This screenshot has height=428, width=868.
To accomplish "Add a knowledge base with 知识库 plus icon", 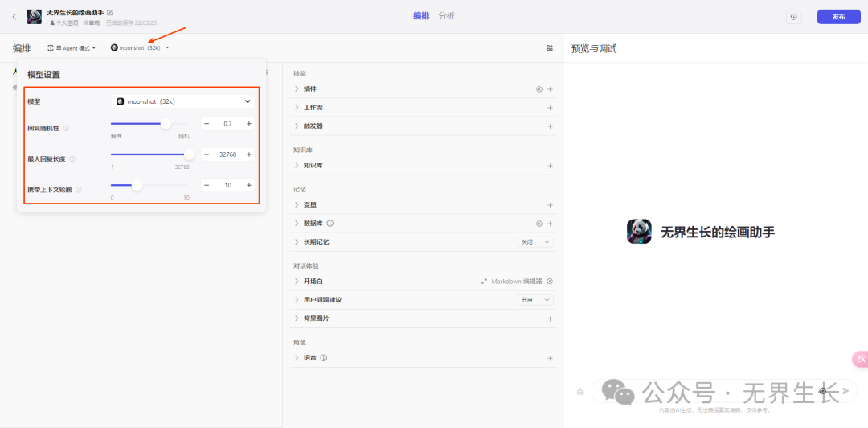I will 551,166.
